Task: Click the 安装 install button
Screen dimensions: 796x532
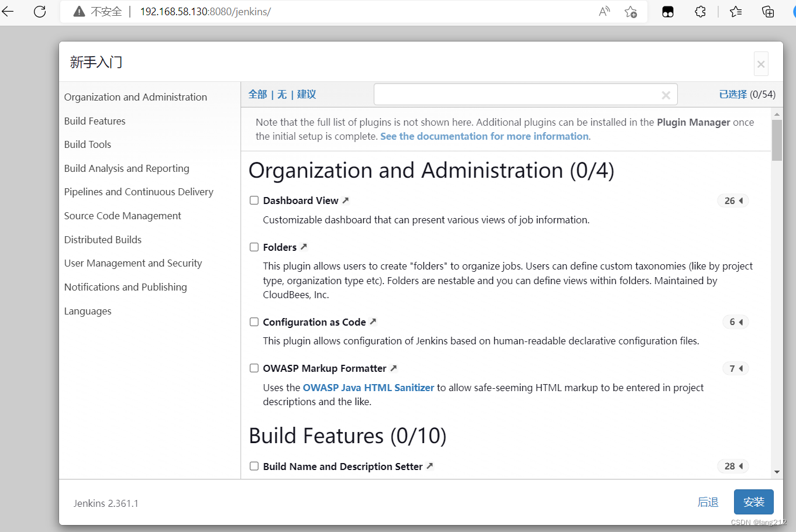Action: click(x=754, y=502)
